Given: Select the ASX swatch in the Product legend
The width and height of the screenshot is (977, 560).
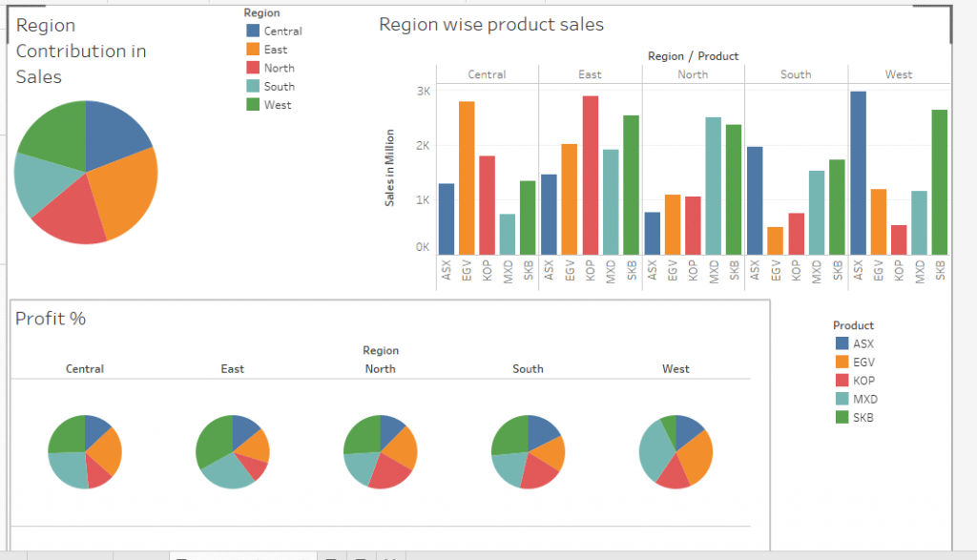Looking at the screenshot, I should pyautogui.click(x=842, y=343).
